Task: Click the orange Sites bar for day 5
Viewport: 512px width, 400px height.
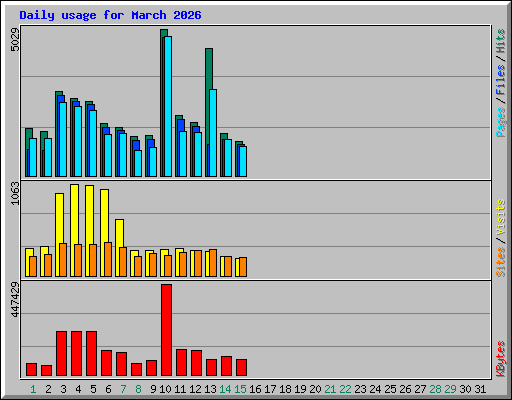Action: point(93,260)
